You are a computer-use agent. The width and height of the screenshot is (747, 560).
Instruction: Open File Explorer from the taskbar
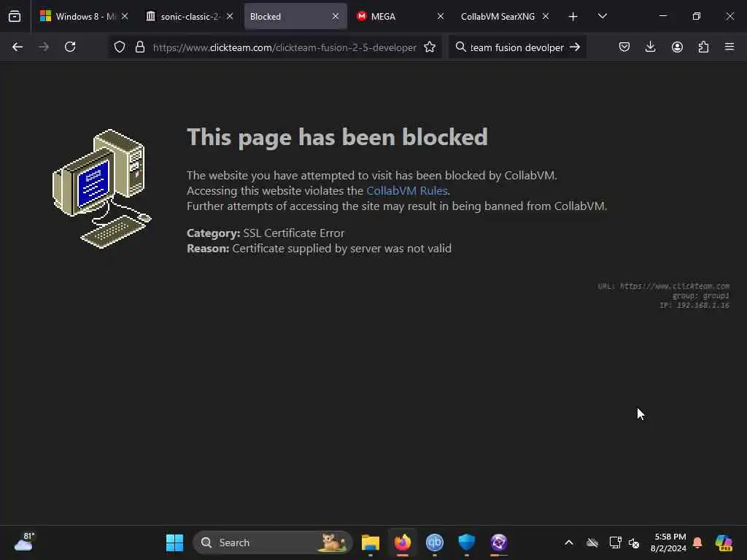pyautogui.click(x=370, y=542)
